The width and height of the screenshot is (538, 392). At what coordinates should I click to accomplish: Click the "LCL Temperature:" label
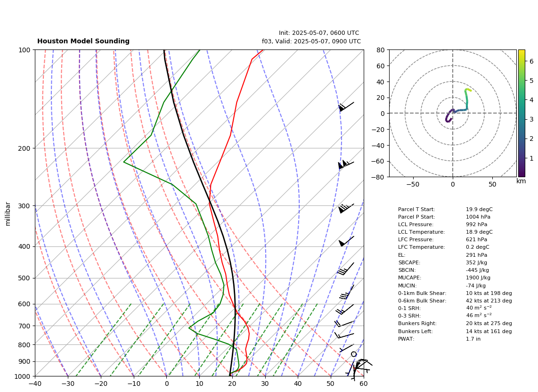[x=421, y=232]
